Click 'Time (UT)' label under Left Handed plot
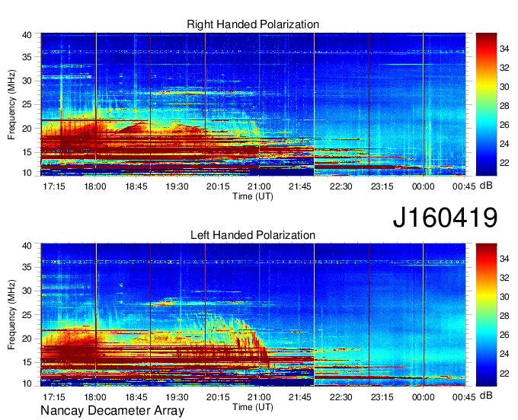The image size is (518, 420). [253, 407]
